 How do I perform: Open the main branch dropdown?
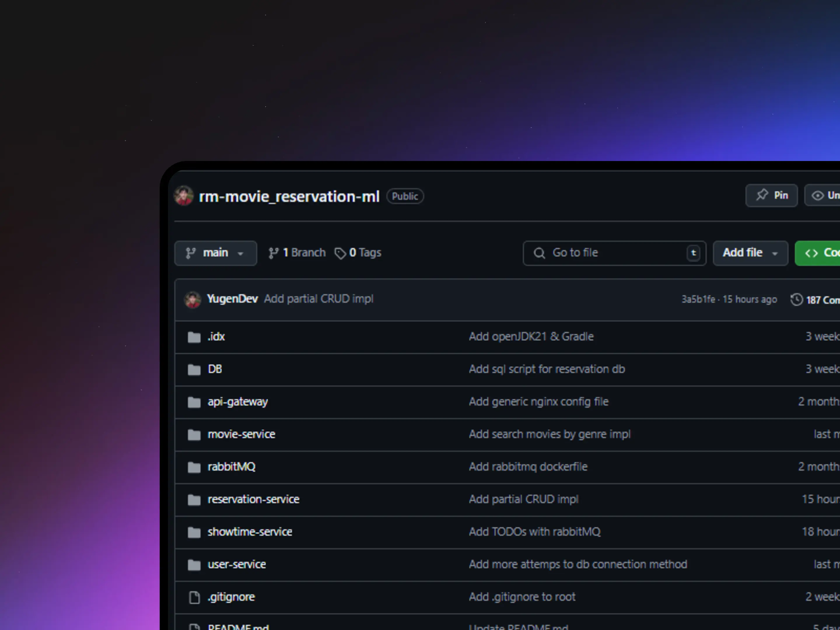pyautogui.click(x=215, y=253)
